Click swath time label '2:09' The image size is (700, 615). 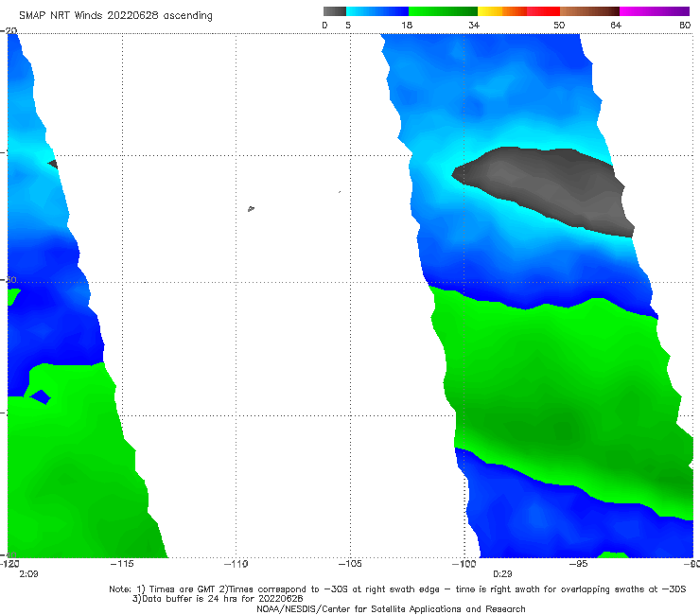click(x=28, y=574)
